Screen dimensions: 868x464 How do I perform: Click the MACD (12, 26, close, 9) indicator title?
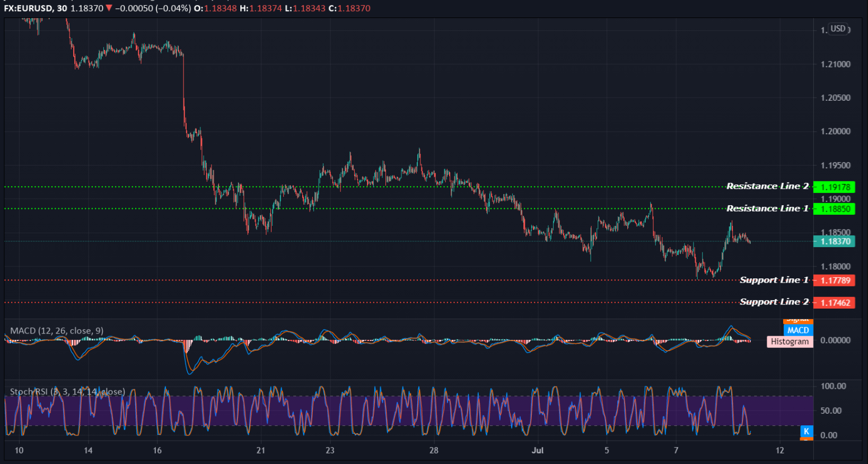57,331
